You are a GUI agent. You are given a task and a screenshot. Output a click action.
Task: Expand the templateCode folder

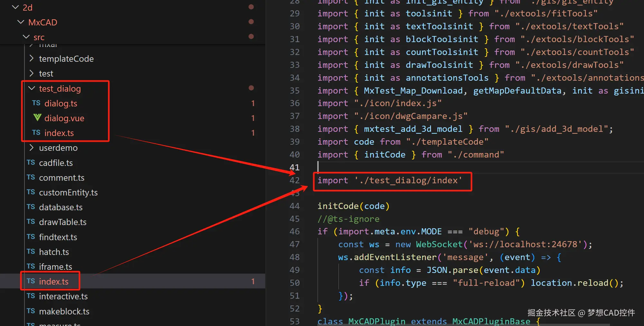(31, 59)
